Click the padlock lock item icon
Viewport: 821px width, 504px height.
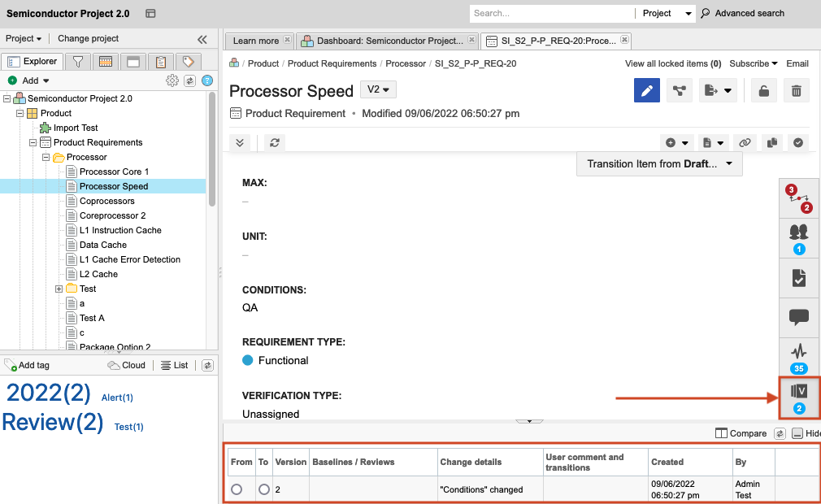pos(764,91)
